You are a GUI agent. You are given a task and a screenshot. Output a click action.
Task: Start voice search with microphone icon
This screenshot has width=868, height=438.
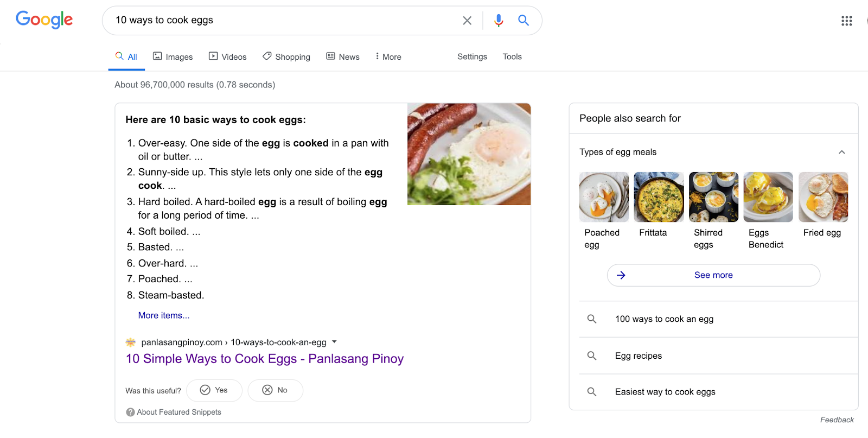click(499, 21)
